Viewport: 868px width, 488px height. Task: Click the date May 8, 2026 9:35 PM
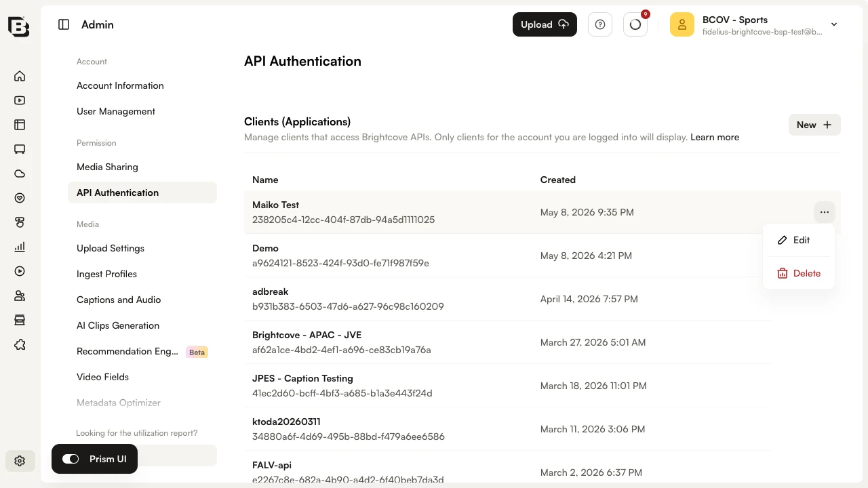(x=587, y=212)
